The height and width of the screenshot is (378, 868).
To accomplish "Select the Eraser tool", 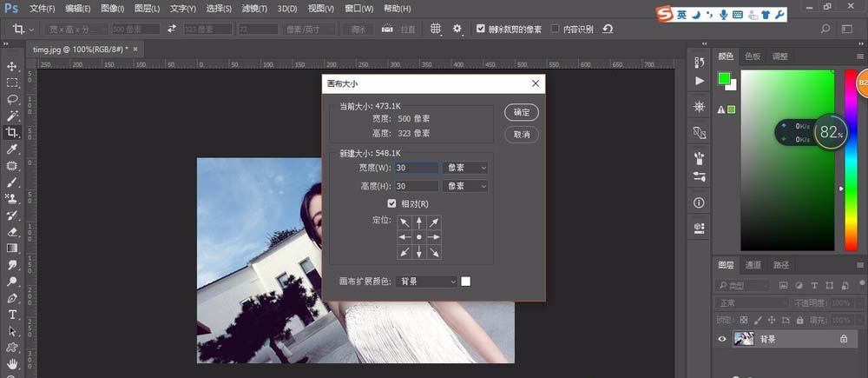I will point(12,232).
